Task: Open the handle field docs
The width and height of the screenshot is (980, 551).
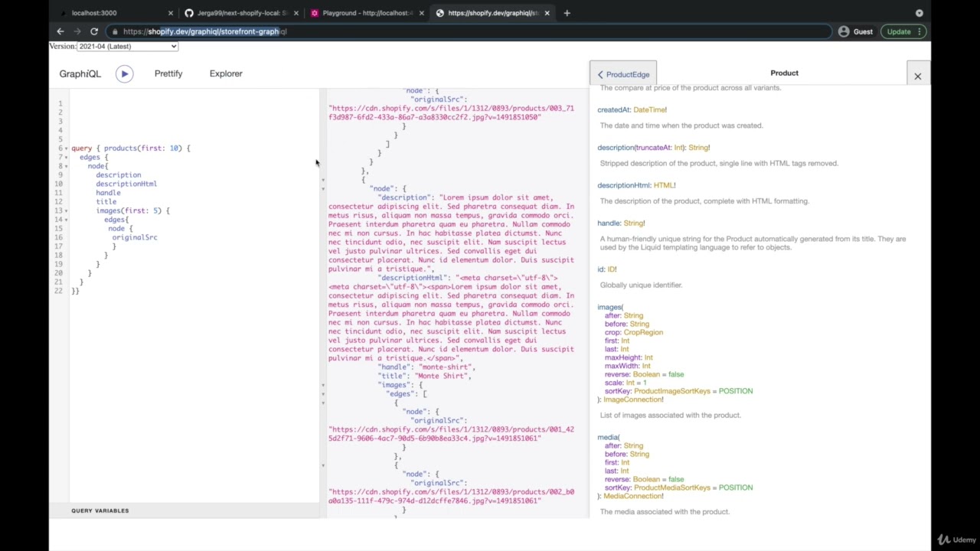Action: click(x=609, y=223)
